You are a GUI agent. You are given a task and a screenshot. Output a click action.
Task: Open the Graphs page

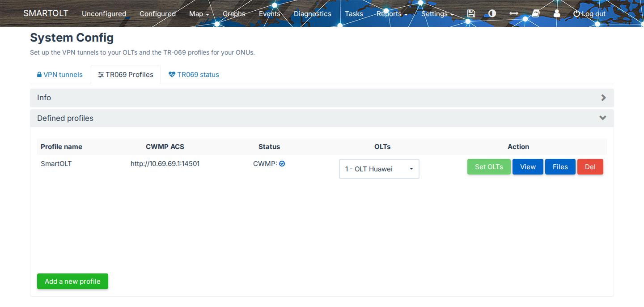pos(234,14)
